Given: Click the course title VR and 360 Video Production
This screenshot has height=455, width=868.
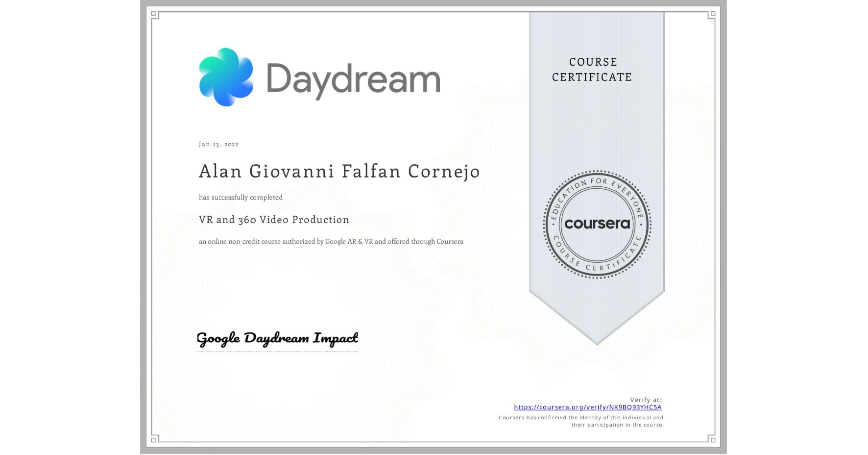Looking at the screenshot, I should pos(273,220).
